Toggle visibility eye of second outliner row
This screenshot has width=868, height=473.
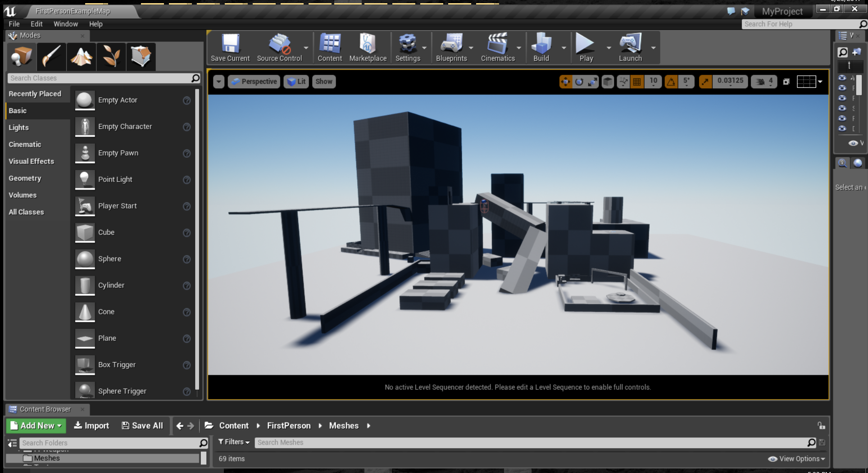[842, 88]
